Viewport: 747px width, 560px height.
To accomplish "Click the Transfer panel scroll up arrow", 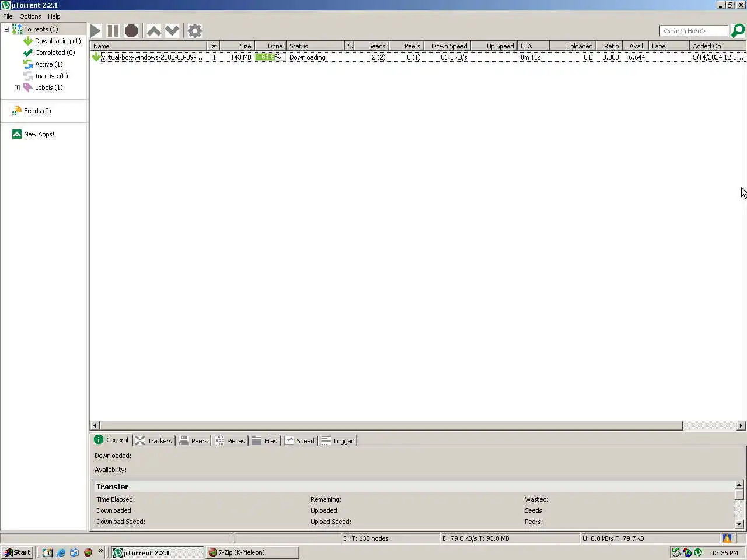I will pyautogui.click(x=739, y=485).
